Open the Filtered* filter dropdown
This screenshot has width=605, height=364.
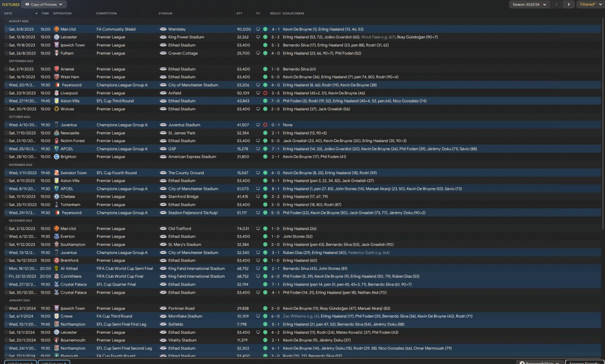(589, 5)
